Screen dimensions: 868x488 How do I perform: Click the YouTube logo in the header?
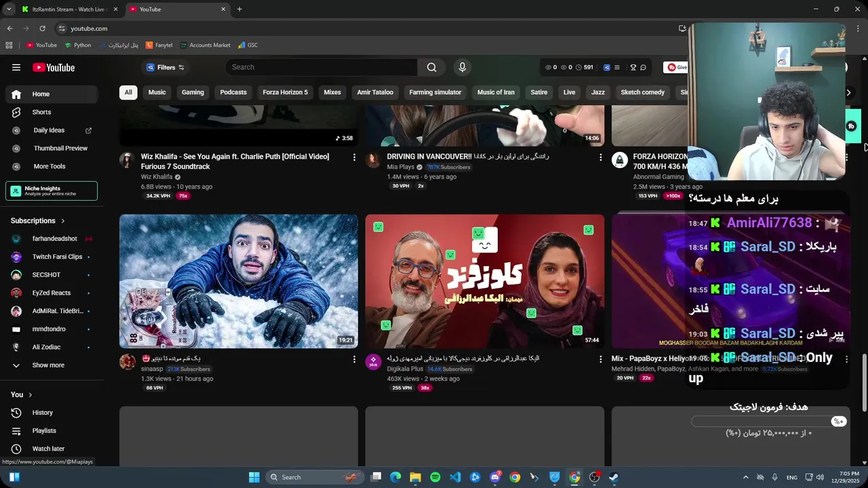click(54, 67)
